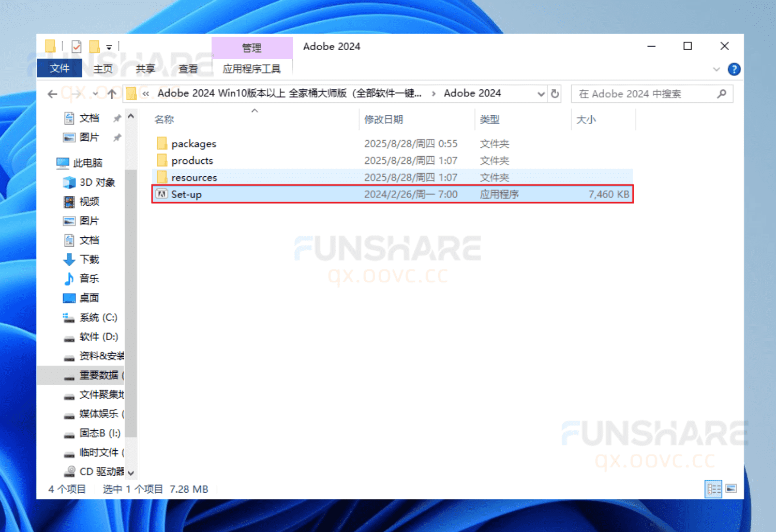Switch to the 查看 ribbon tab
The image size is (776, 532).
(188, 68)
